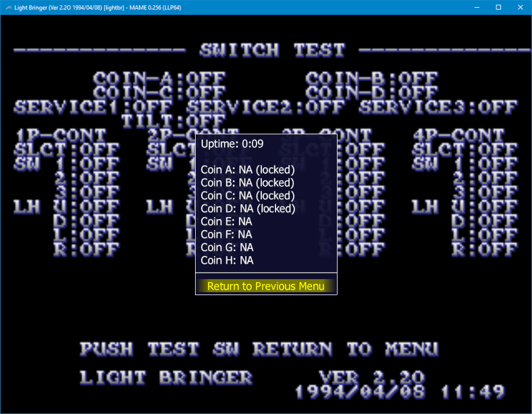The height and width of the screenshot is (414, 532).
Task: Close the MAME emulator window
Action: (520, 7)
